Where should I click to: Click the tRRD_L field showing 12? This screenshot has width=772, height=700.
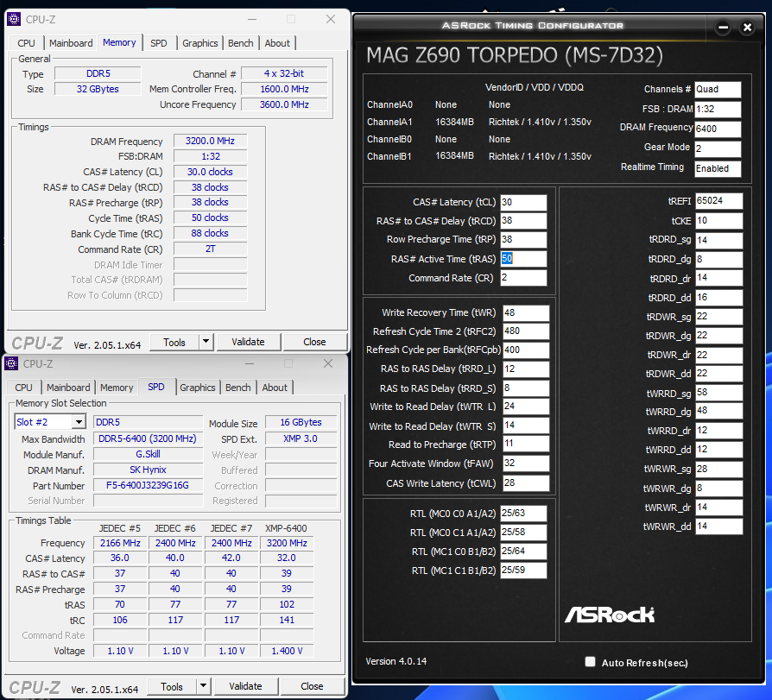pyautogui.click(x=526, y=369)
